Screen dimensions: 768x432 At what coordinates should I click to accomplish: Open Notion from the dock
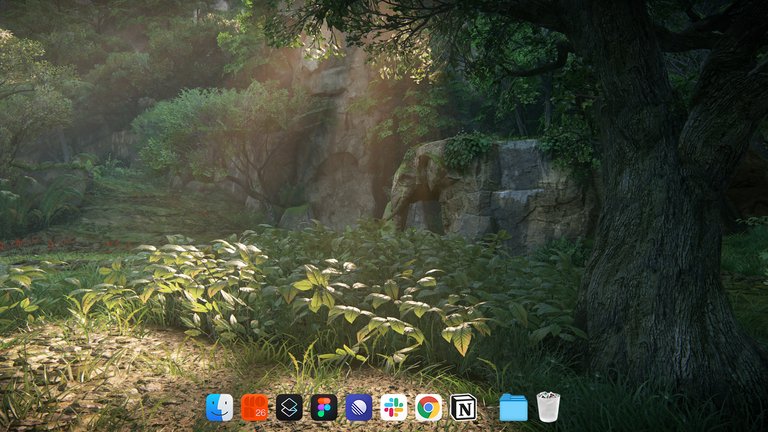463,408
